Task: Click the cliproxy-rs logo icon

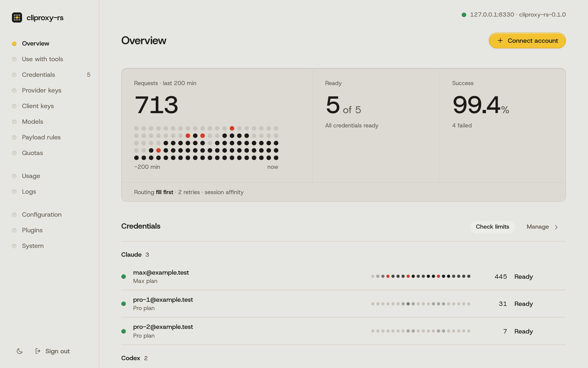Action: coord(17,17)
